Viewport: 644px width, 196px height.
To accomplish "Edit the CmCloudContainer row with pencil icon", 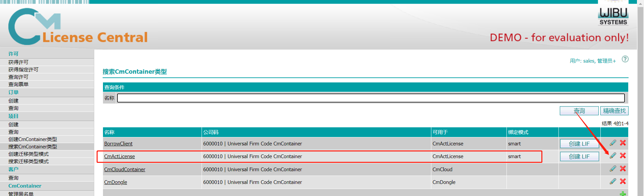I will coord(613,169).
